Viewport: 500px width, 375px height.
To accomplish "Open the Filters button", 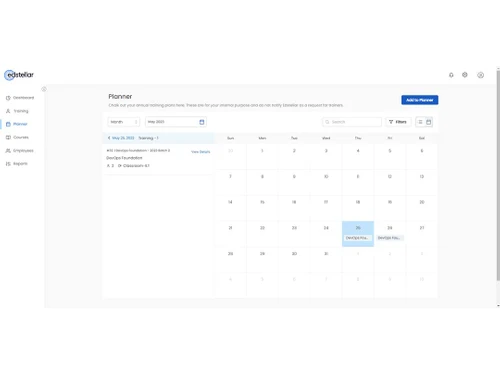I will tap(398, 122).
